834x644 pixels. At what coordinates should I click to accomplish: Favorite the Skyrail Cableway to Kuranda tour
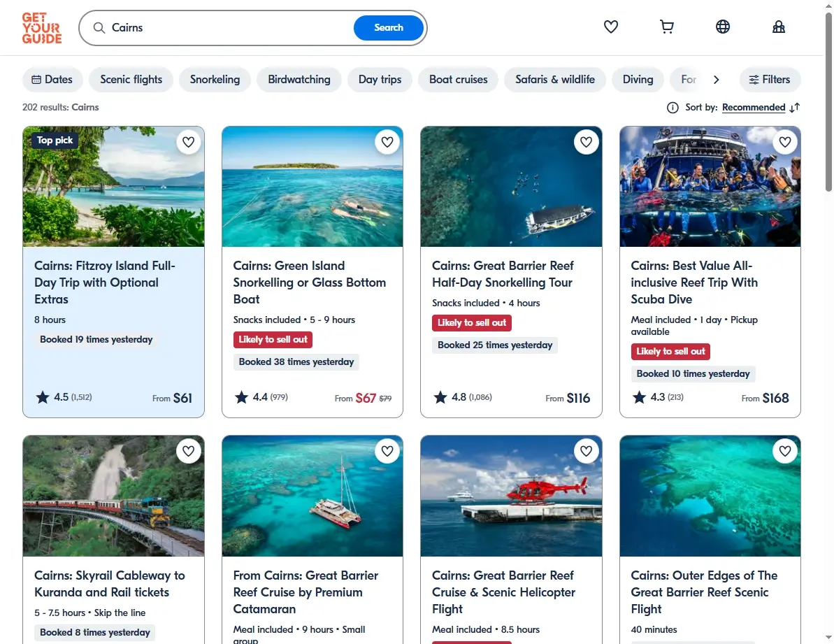pos(188,451)
